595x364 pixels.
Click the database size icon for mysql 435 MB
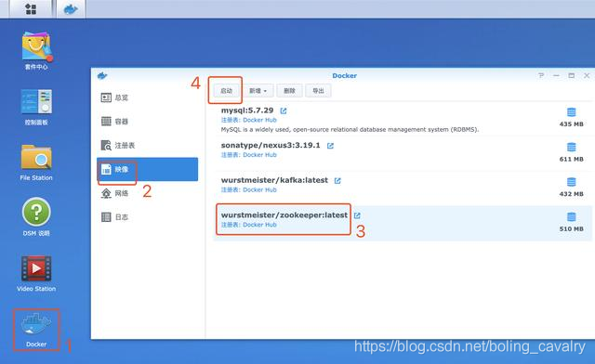tap(571, 112)
